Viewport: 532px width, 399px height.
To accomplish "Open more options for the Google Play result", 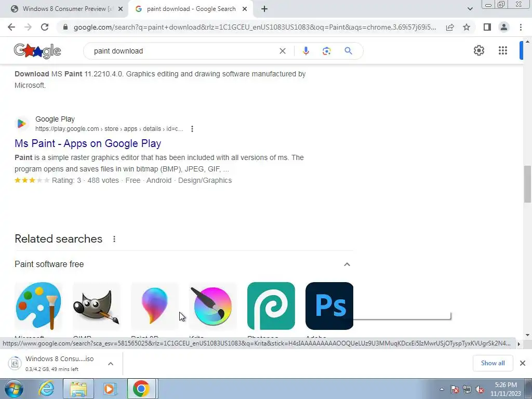I will point(192,129).
